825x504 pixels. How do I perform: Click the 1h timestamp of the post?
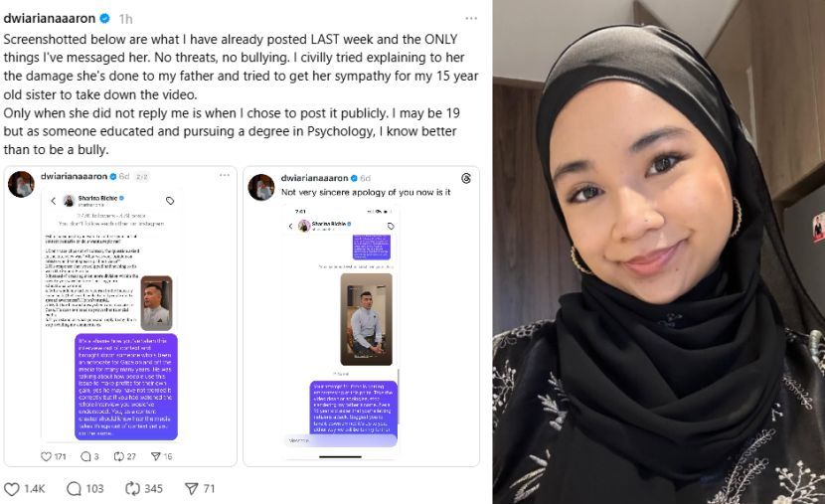(x=126, y=19)
